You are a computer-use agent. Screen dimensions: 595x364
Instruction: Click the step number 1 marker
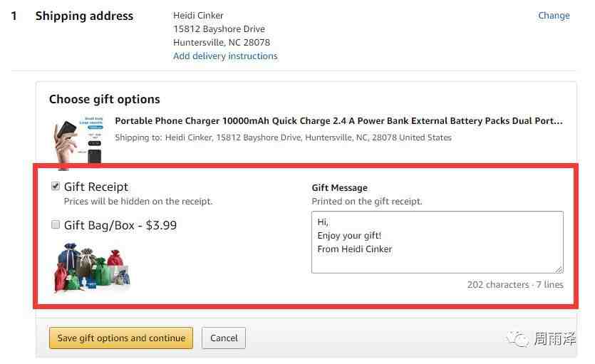pyautogui.click(x=14, y=16)
